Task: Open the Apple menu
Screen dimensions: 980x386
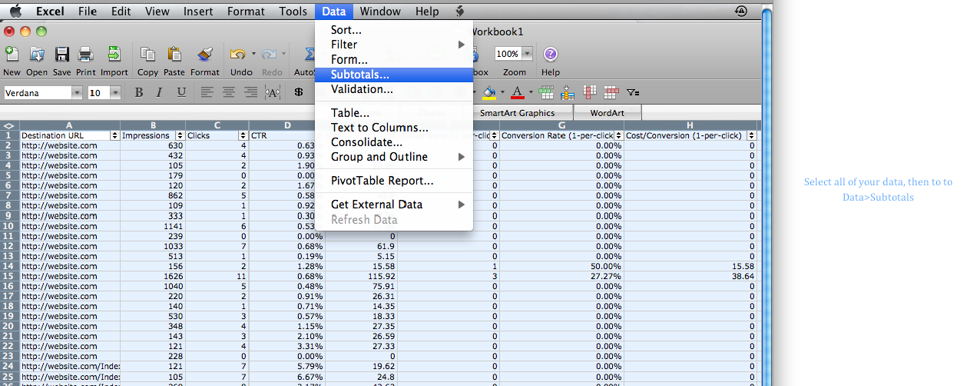Action: pyautogui.click(x=15, y=11)
